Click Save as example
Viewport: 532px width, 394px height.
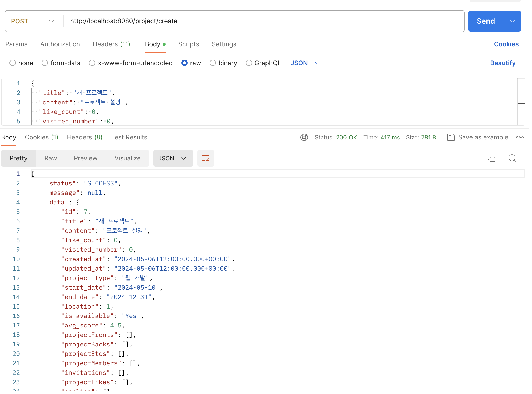click(x=483, y=137)
